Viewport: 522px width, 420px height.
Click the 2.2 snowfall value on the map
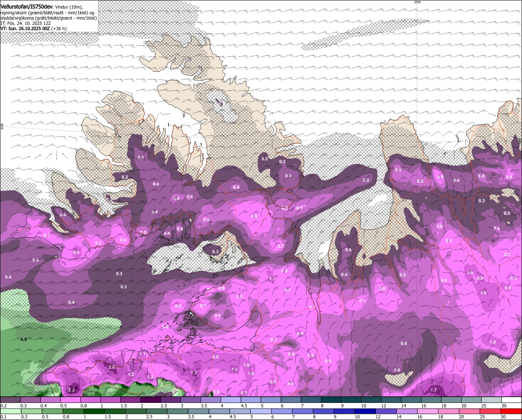pyautogui.click(x=71, y=390)
